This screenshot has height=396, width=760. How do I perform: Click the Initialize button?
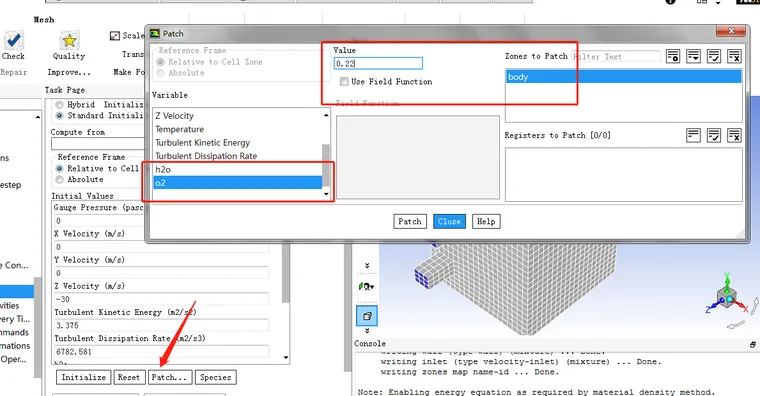(84, 377)
